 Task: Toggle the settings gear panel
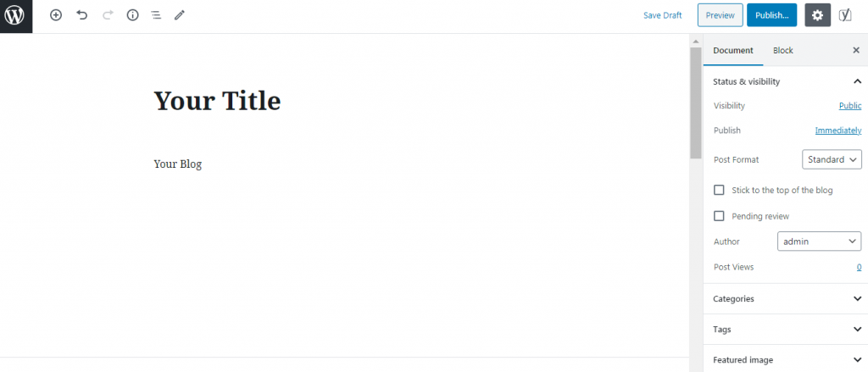(817, 15)
